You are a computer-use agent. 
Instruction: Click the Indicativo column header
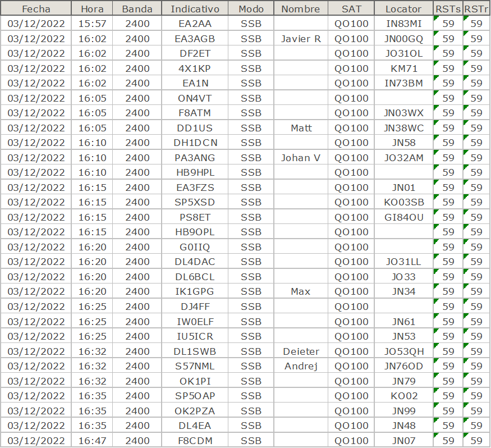pyautogui.click(x=195, y=9)
